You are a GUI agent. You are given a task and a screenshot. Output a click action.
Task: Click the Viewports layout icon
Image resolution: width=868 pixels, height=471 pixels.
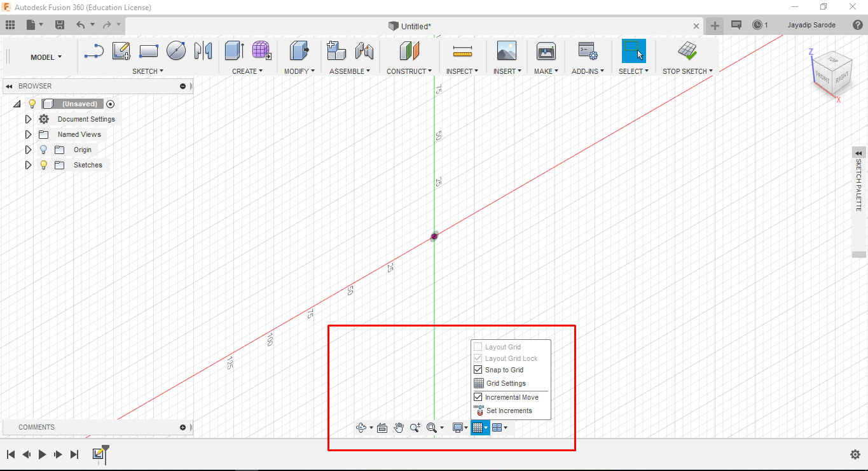pyautogui.click(x=497, y=428)
